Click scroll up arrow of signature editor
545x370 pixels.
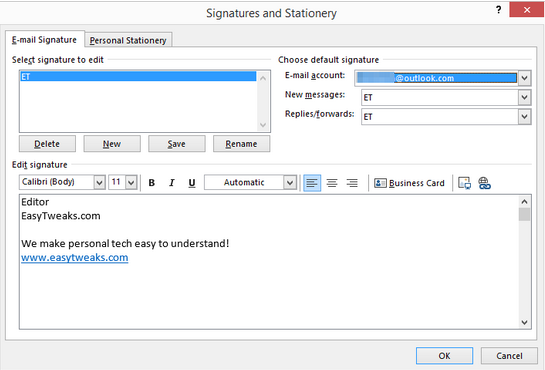[x=524, y=202]
